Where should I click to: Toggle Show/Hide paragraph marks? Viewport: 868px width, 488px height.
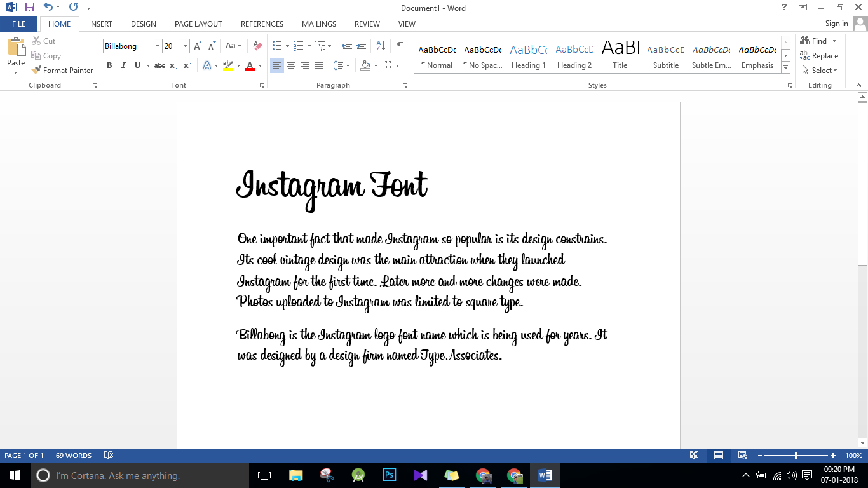point(400,46)
